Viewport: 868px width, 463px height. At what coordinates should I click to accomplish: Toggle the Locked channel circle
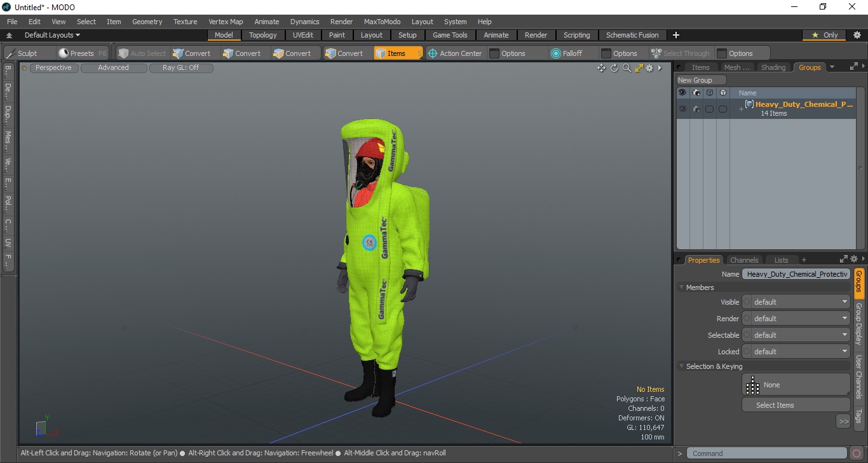tap(747, 352)
